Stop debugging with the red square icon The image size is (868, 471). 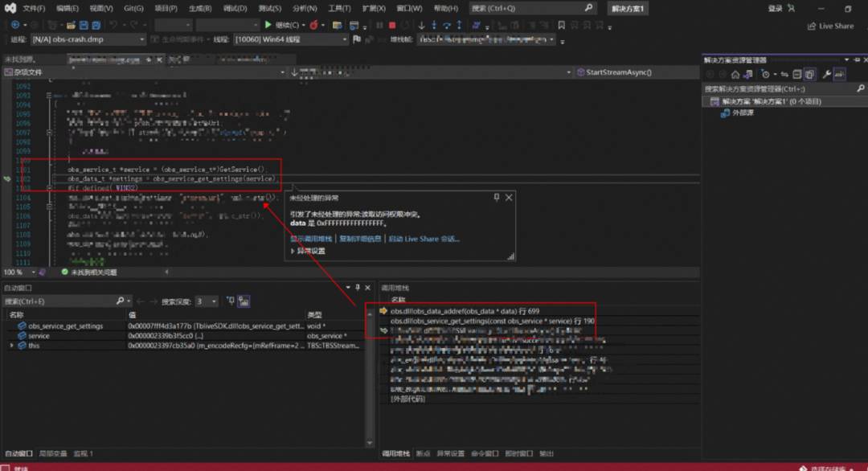pos(392,25)
